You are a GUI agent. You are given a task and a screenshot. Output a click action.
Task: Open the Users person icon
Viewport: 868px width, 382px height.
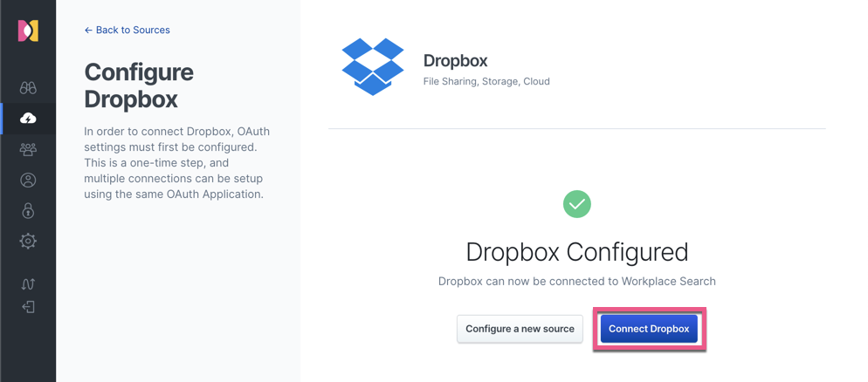pyautogui.click(x=28, y=181)
